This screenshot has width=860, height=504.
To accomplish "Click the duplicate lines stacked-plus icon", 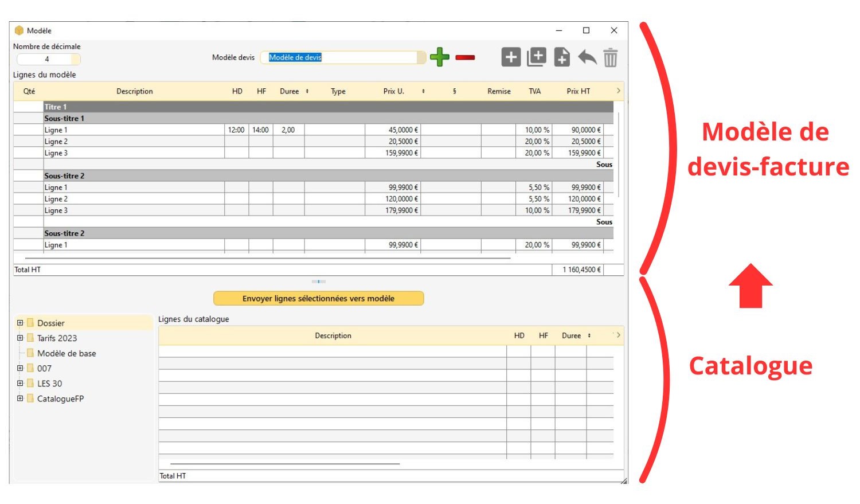I will (536, 57).
